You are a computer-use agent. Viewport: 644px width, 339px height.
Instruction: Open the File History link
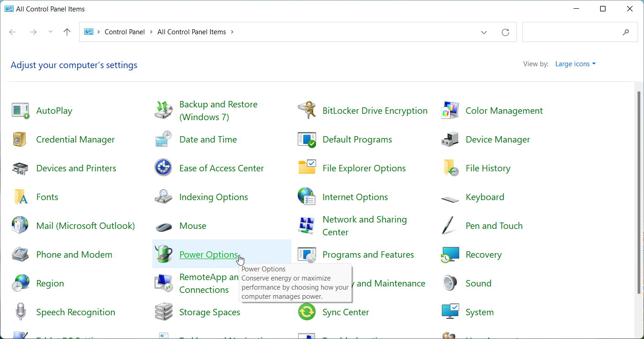tap(488, 168)
